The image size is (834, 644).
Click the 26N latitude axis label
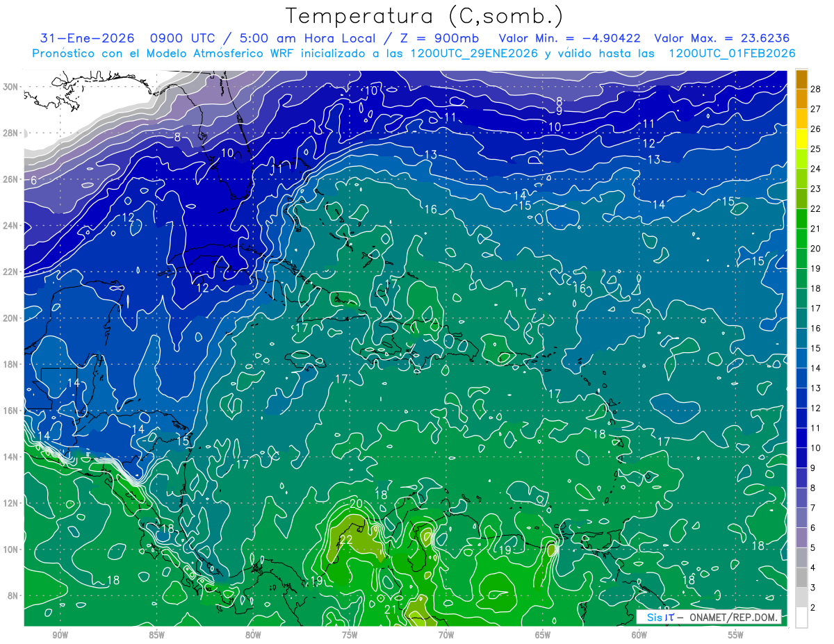[11, 179]
